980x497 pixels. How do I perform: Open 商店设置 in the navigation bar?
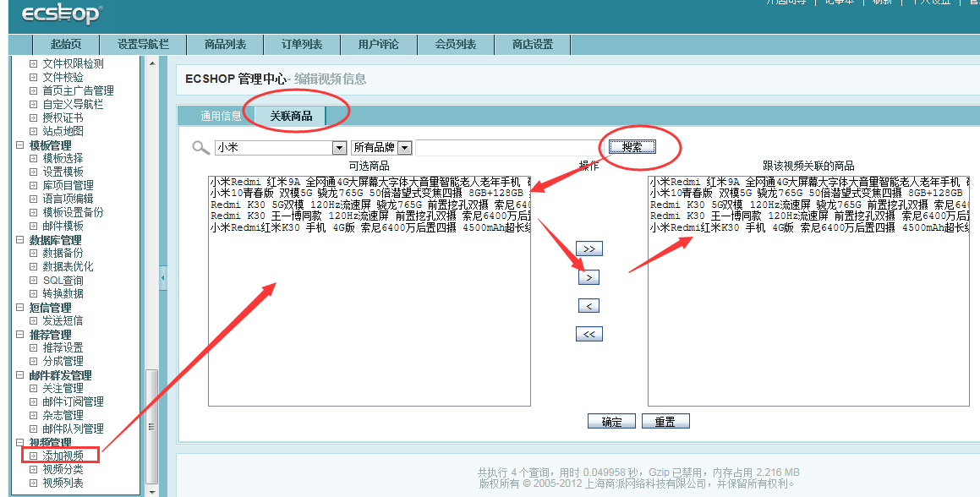(533, 45)
